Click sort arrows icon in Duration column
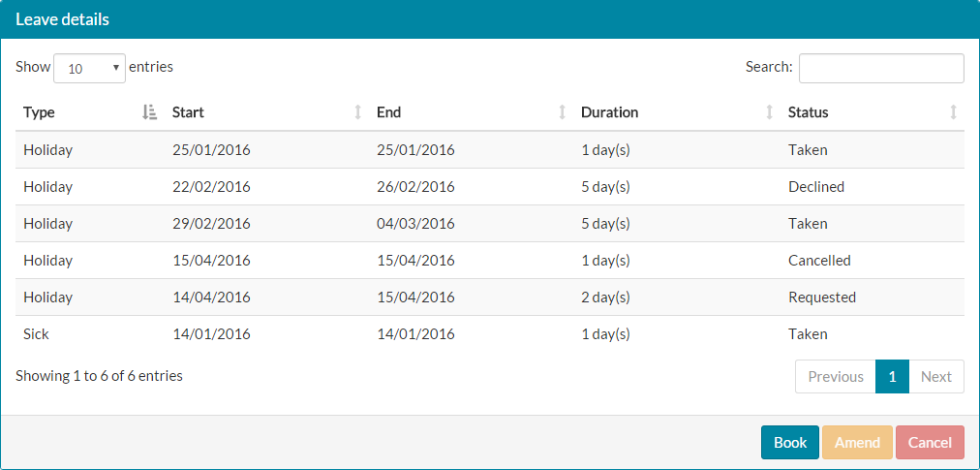This screenshot has height=470, width=980. click(x=770, y=112)
